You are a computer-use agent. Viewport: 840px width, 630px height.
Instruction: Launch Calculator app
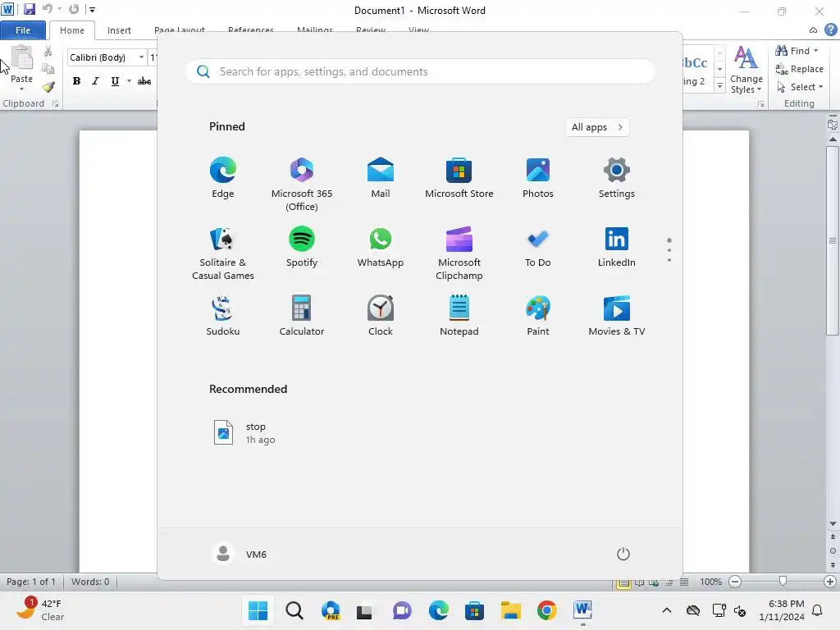pyautogui.click(x=302, y=316)
